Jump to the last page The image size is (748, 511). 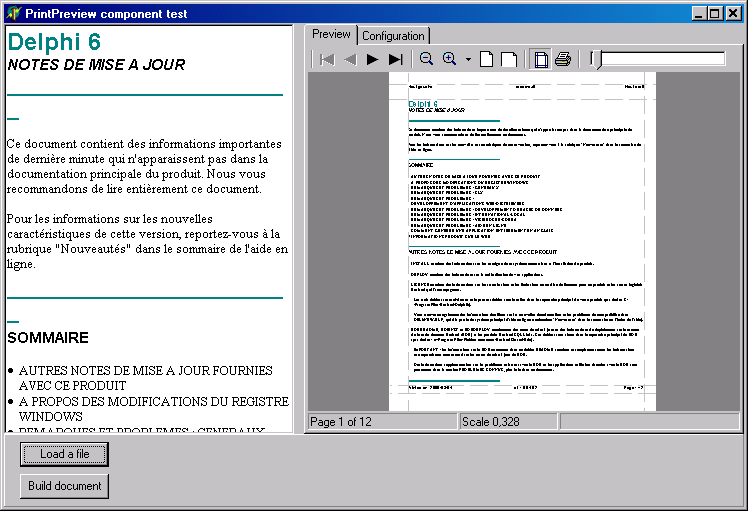[x=396, y=59]
